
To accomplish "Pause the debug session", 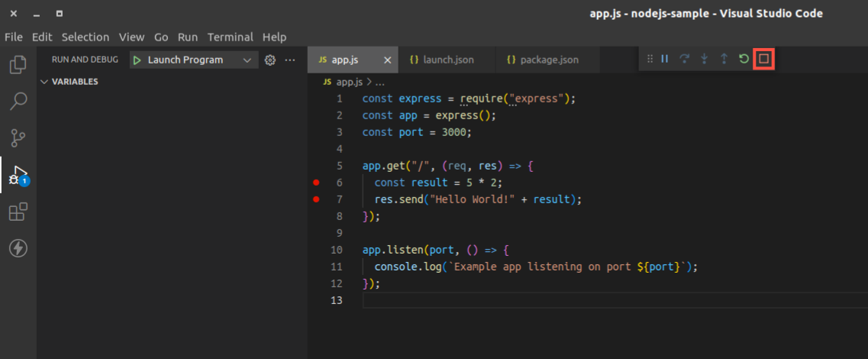I will 665,59.
